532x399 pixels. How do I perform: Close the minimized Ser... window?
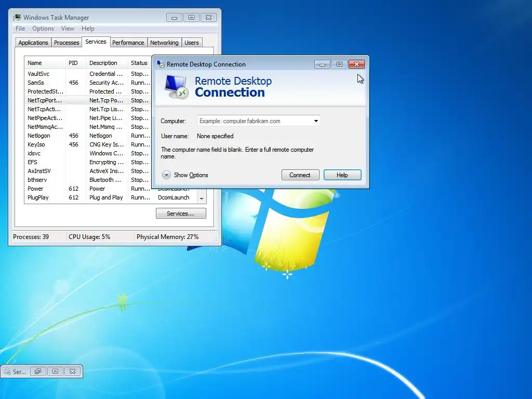(x=73, y=371)
